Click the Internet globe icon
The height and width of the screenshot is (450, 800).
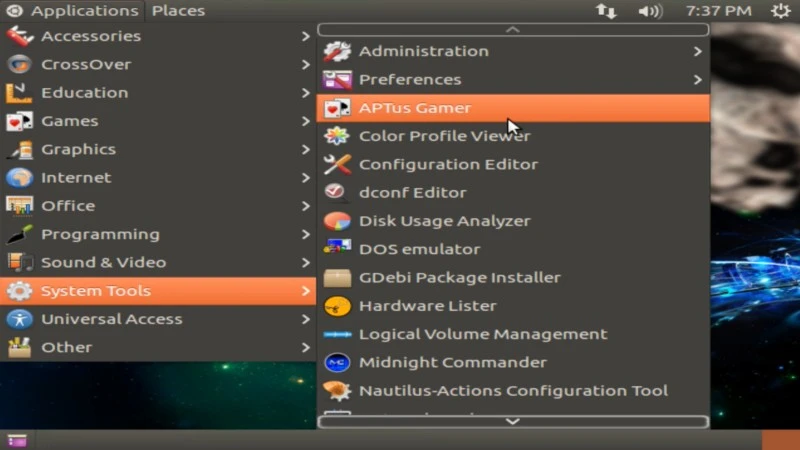click(19, 178)
